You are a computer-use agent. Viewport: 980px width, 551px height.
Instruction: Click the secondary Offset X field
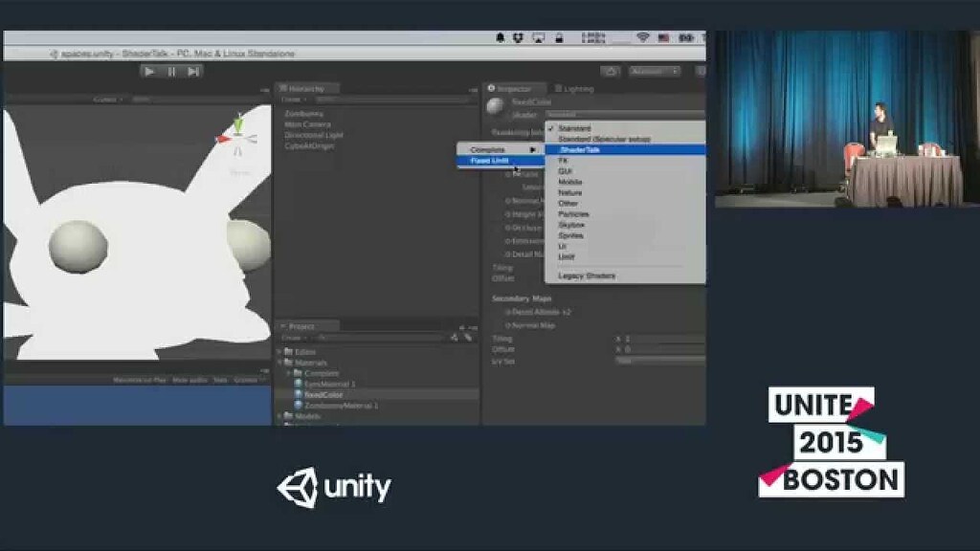coord(664,349)
